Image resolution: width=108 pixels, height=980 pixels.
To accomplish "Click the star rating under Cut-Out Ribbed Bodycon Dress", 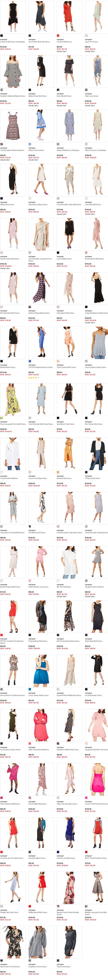I will pos(33,378).
